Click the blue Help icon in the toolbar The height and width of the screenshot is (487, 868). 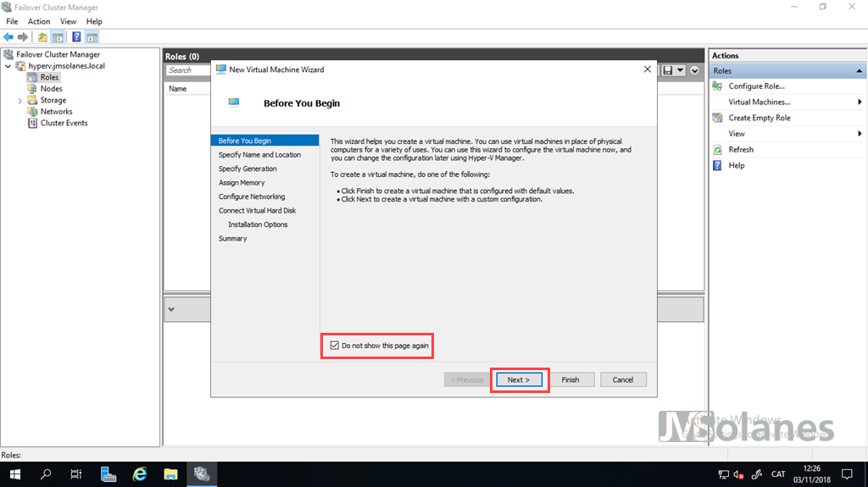click(x=76, y=37)
